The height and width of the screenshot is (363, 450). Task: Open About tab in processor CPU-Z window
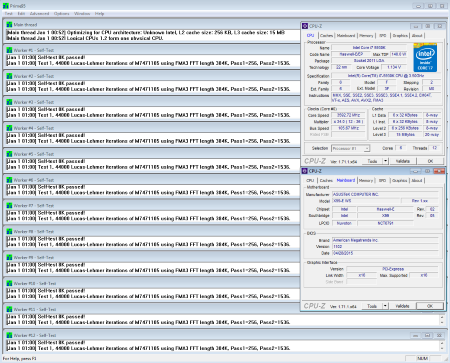[417, 36]
